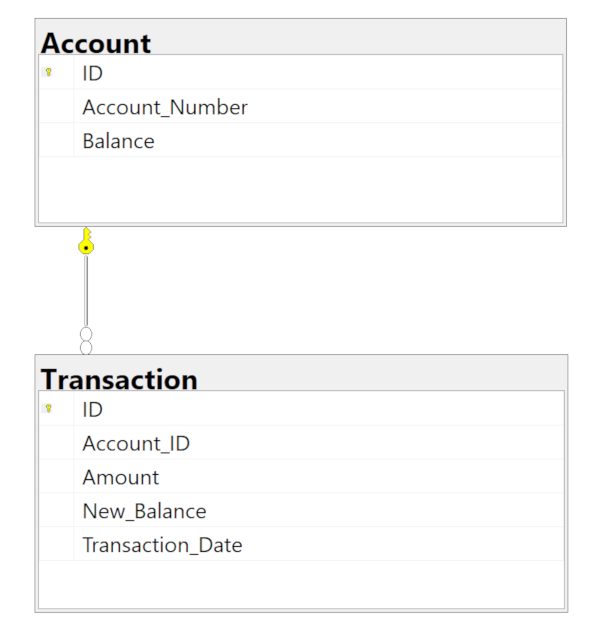Viewport: 600px width, 630px height.
Task: Click the primary key icon beside Account ID
Action: (48, 72)
